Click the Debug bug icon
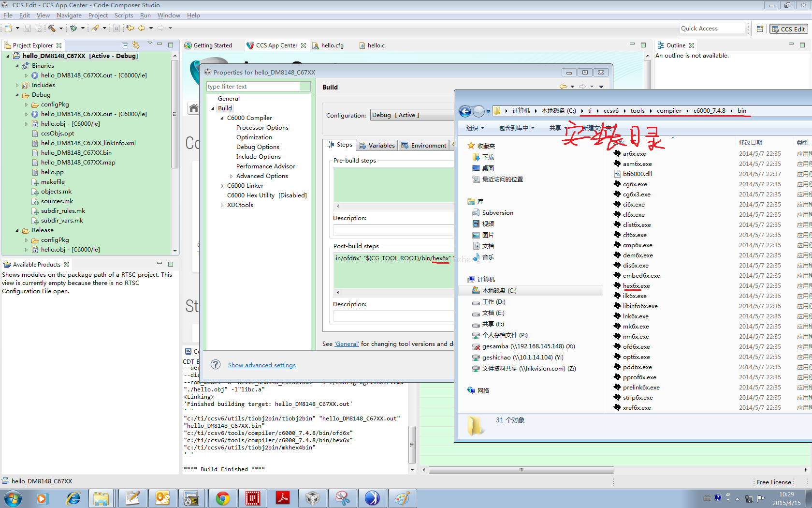 [x=73, y=28]
